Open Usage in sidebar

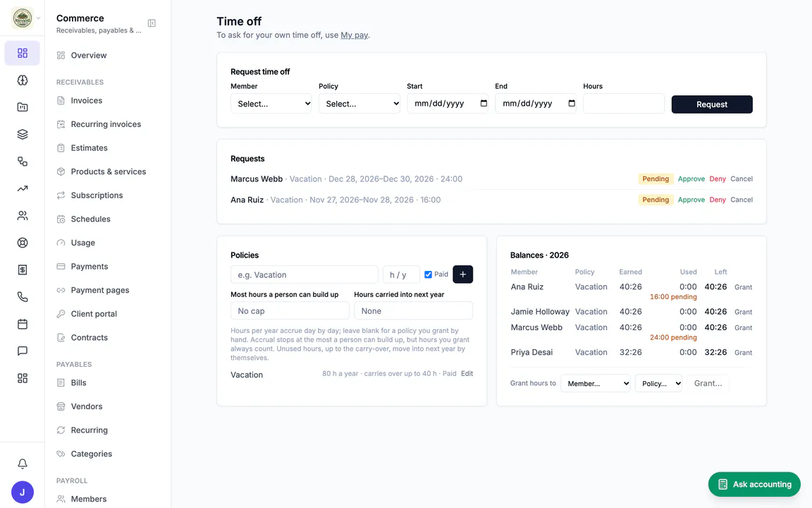tap(83, 243)
